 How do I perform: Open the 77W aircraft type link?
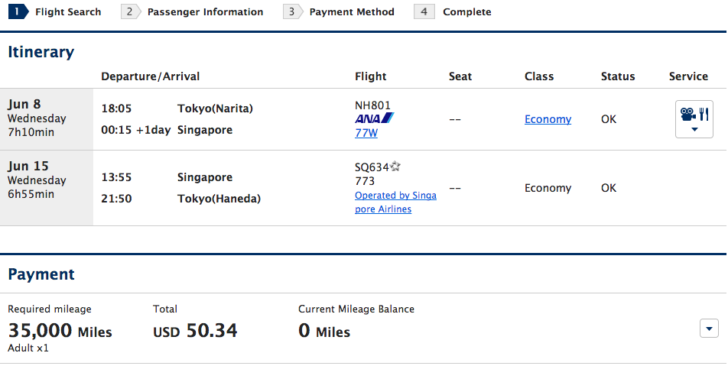pos(366,133)
